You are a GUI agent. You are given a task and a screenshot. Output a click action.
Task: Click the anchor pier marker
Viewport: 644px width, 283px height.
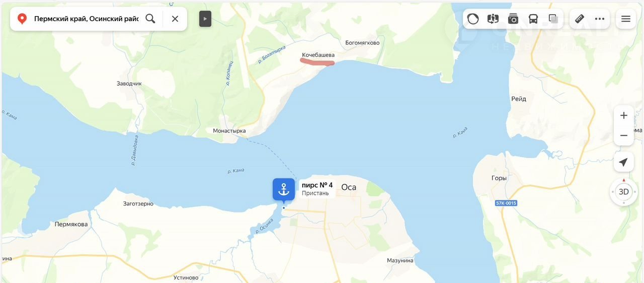[x=284, y=190]
